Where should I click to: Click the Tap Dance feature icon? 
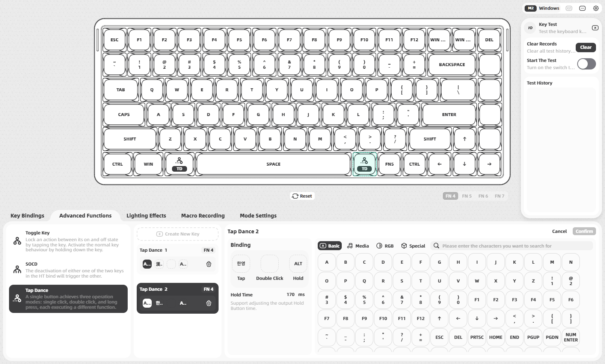pos(17,298)
